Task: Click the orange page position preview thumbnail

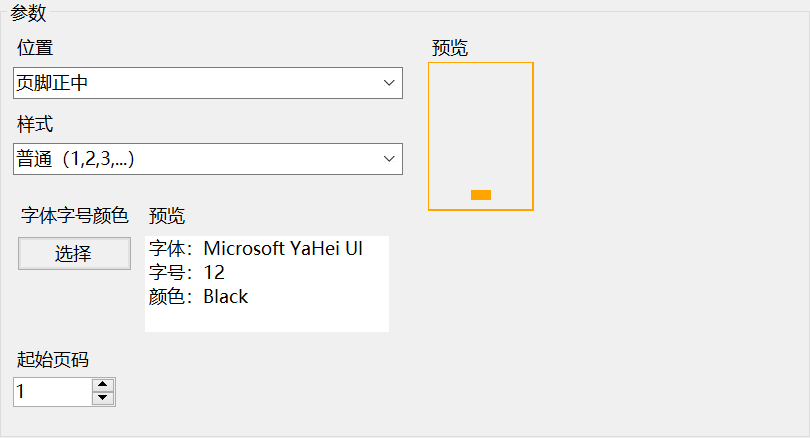Action: [x=480, y=136]
